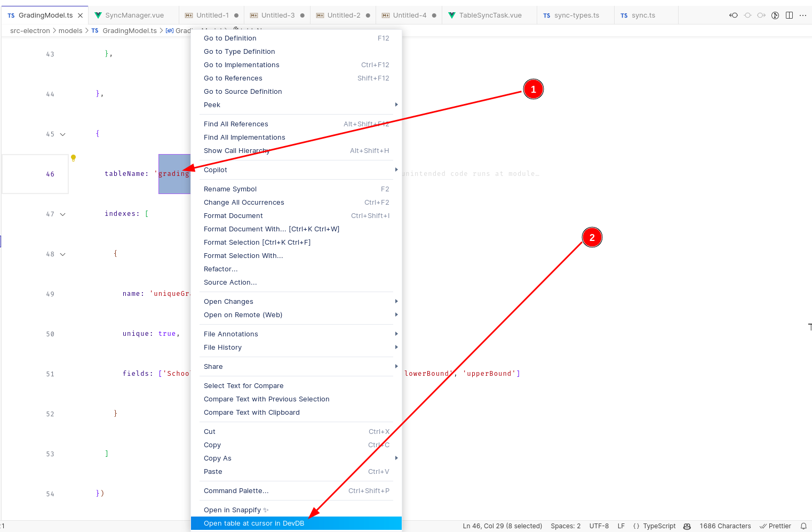The width and height of the screenshot is (812, 532).
Task: Click unsaved dot on Untitled-4 tab
Action: point(434,15)
